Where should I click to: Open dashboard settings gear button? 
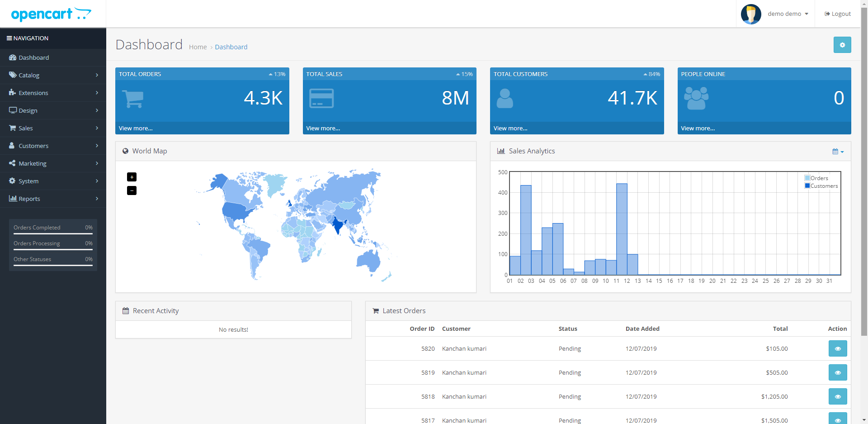[842, 45]
